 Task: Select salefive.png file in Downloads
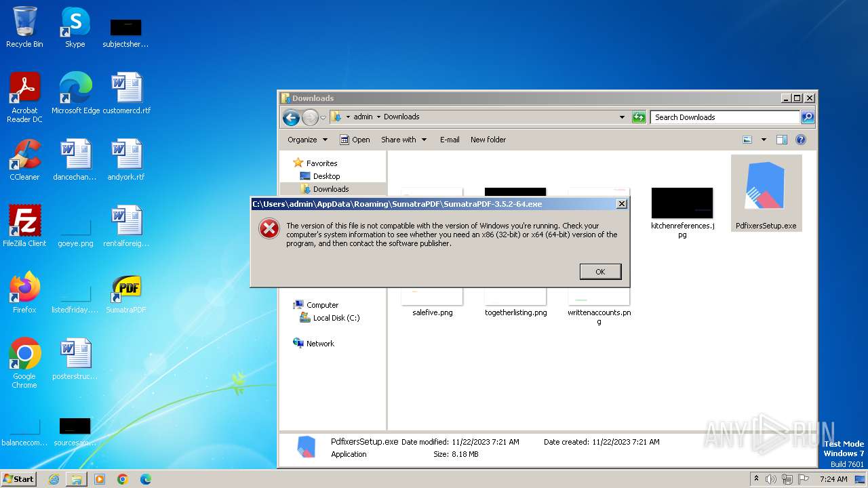pyautogui.click(x=433, y=302)
